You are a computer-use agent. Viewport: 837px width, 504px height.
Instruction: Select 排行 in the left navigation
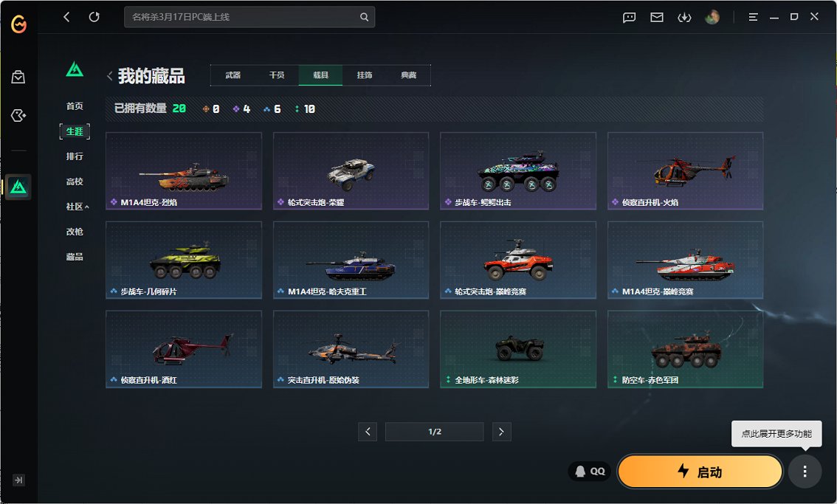coord(75,156)
